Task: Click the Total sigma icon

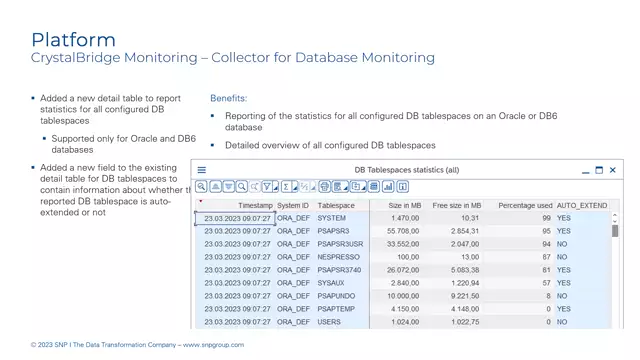Action: click(286, 187)
